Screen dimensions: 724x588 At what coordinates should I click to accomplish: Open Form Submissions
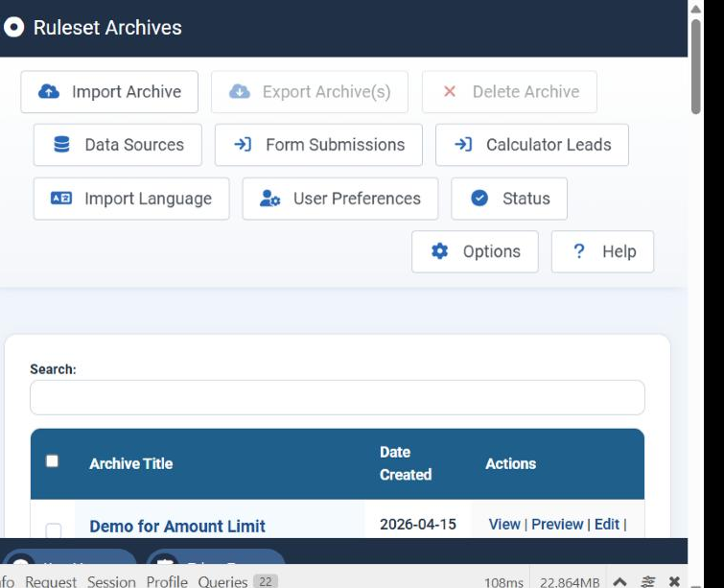pos(318,145)
